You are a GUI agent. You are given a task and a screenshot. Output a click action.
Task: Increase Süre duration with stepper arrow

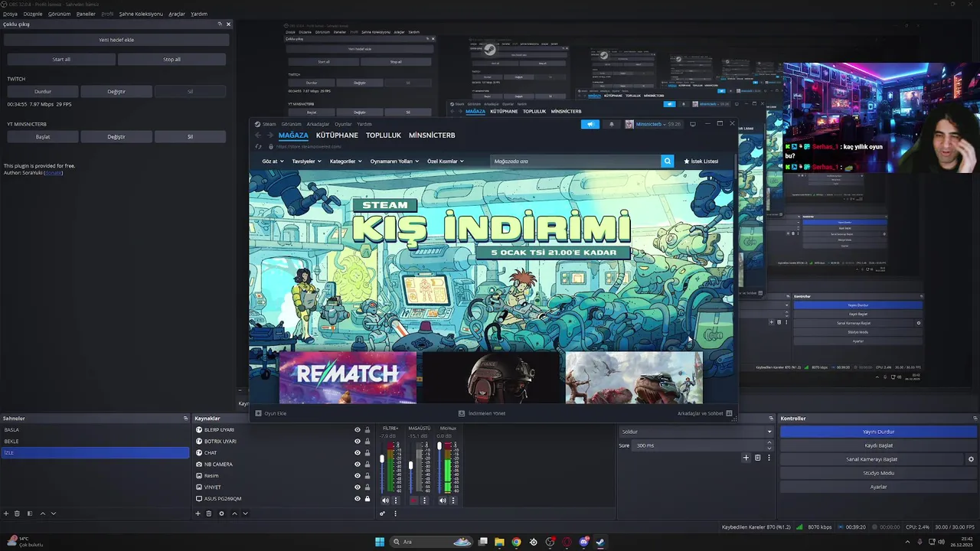769,444
